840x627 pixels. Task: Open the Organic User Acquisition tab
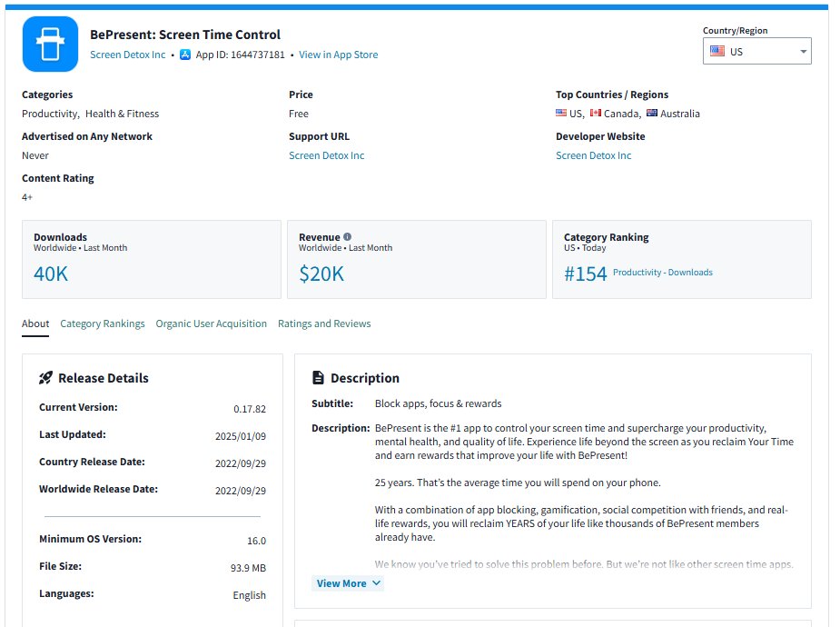(x=211, y=323)
